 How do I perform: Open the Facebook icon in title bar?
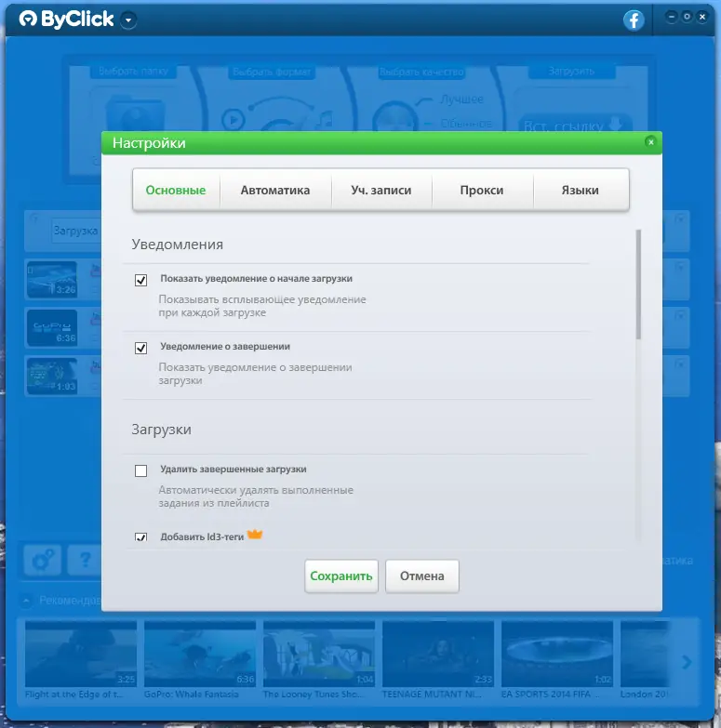point(634,20)
